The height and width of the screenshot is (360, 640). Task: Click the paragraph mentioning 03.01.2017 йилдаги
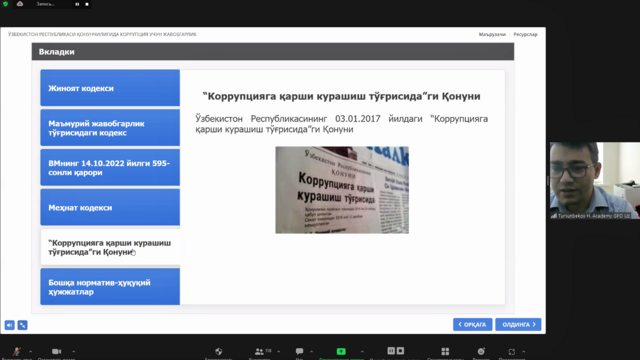point(342,124)
